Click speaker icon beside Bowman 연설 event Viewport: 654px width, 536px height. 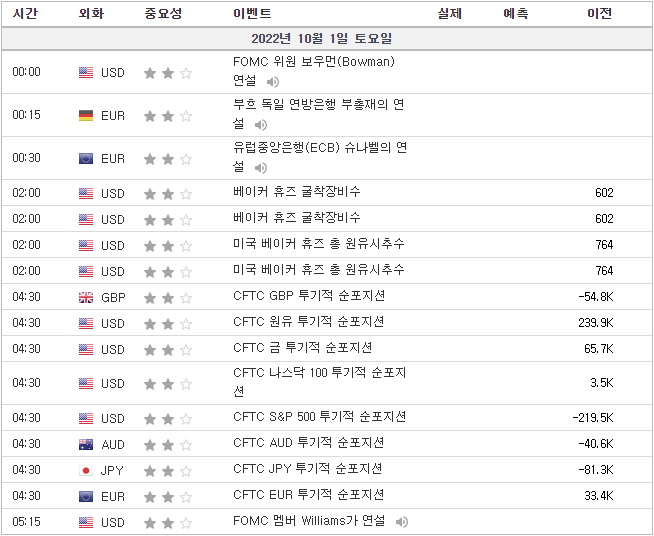pyautogui.click(x=273, y=82)
